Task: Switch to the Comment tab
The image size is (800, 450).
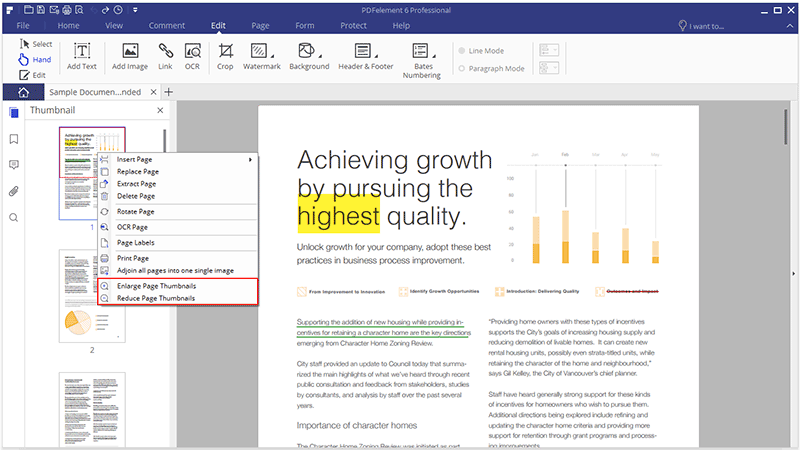Action: coord(167,26)
